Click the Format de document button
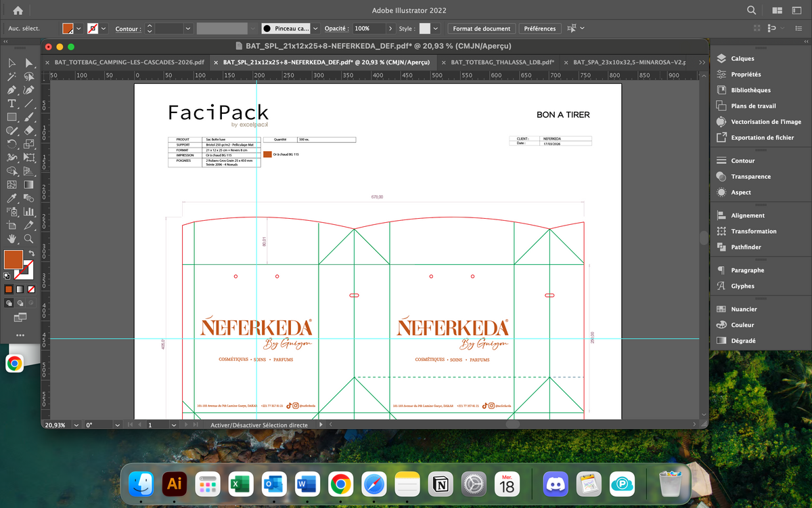Viewport: 812px width, 508px height. pyautogui.click(x=482, y=28)
